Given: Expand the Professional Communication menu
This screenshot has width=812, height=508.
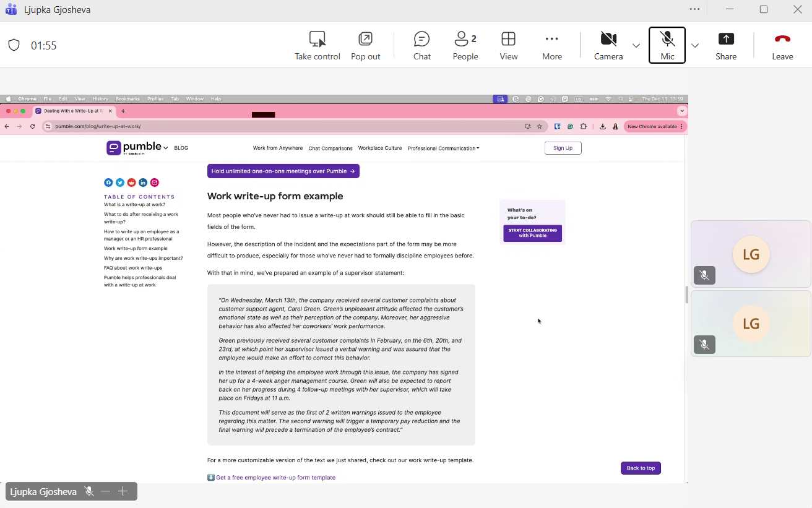Looking at the screenshot, I should [x=443, y=148].
